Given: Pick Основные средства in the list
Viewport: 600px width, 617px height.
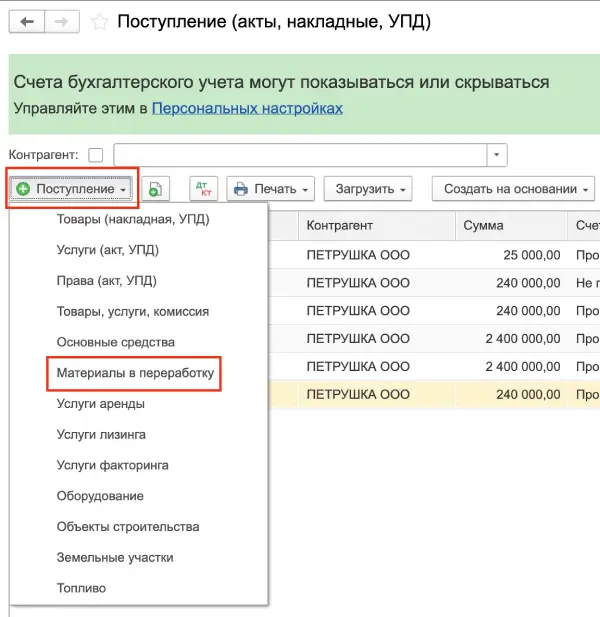Looking at the screenshot, I should pyautogui.click(x=116, y=342).
